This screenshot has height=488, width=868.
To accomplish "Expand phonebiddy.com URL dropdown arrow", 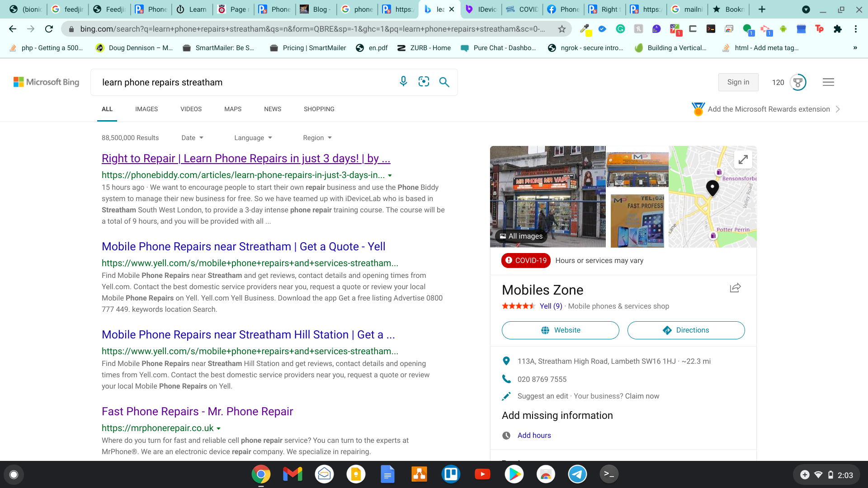I will coord(390,175).
